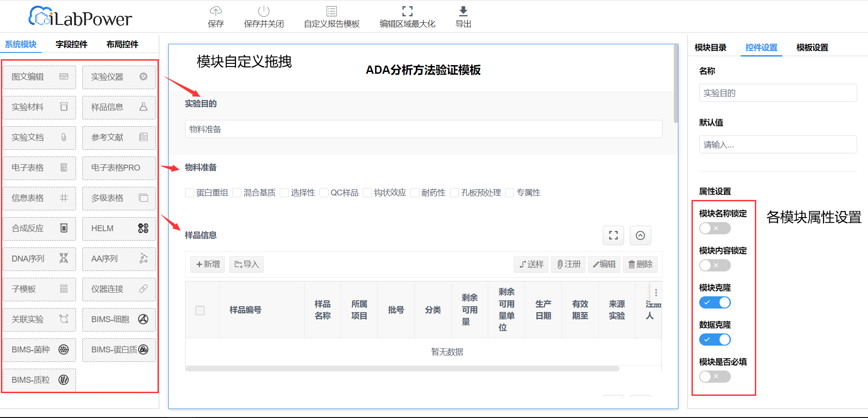Viewport: 868px width, 418px height.
Task: Select the 子模板 module
Action: pyautogui.click(x=40, y=289)
